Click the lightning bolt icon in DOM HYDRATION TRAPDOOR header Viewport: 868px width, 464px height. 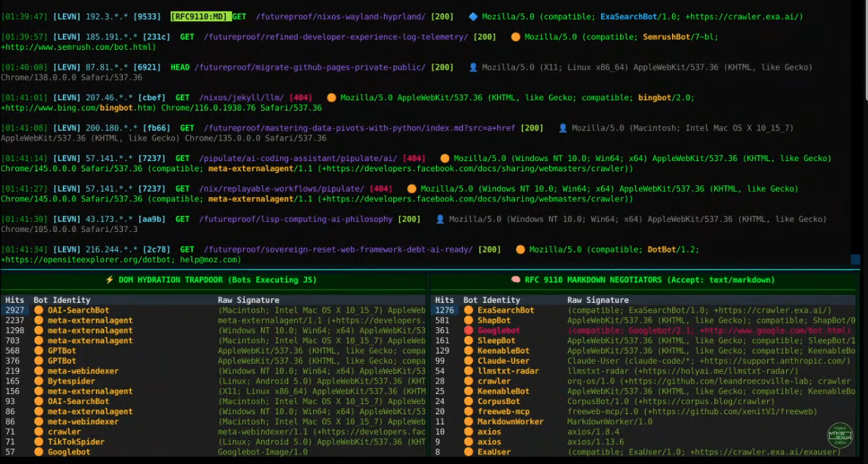tap(109, 280)
